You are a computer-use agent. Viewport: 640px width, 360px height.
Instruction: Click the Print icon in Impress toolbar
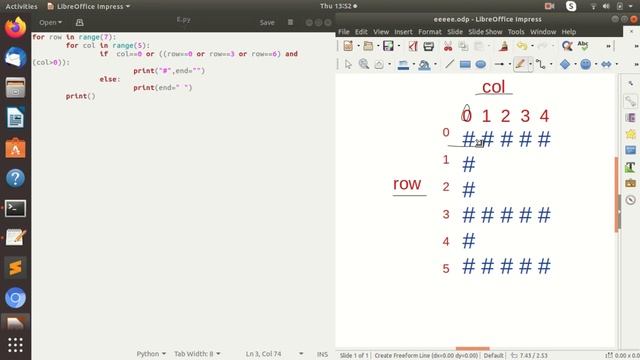point(428,46)
